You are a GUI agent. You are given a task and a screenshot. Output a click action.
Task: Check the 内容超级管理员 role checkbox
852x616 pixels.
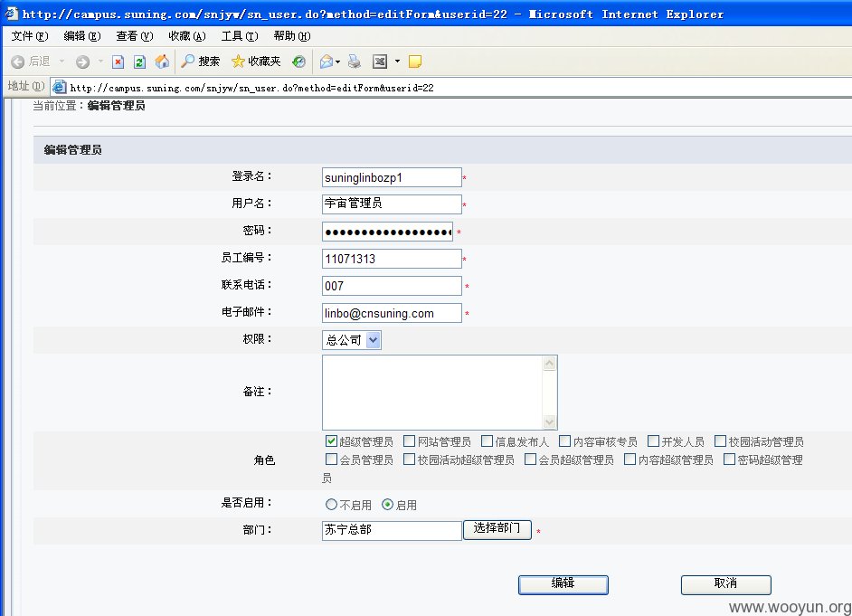tap(630, 460)
